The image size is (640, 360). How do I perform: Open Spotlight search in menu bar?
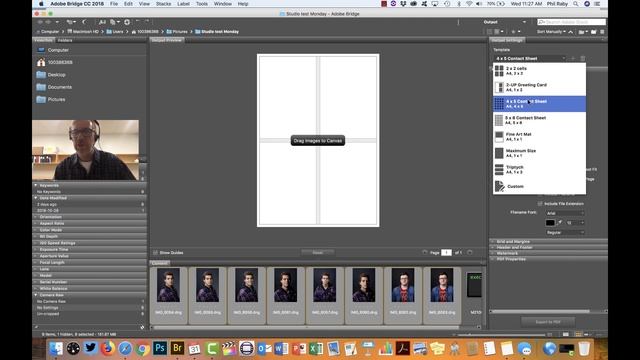pyautogui.click(x=576, y=4)
